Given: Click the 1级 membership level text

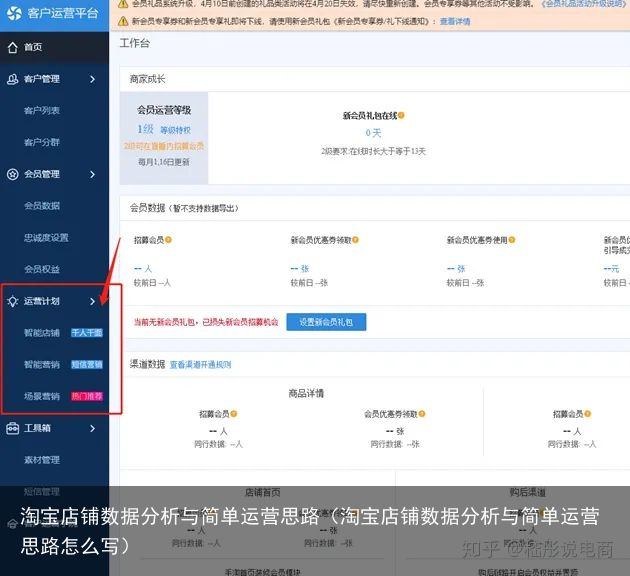Looking at the screenshot, I should point(145,129).
